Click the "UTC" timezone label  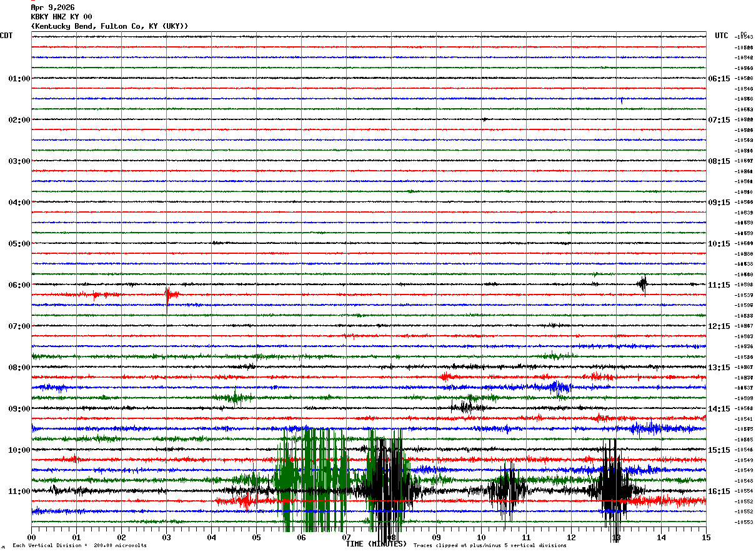pos(722,36)
